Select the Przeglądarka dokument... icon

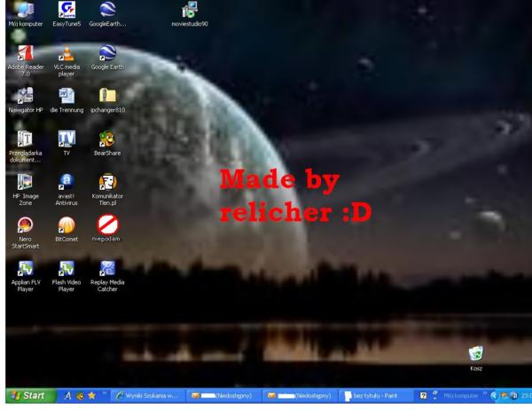coord(26,146)
